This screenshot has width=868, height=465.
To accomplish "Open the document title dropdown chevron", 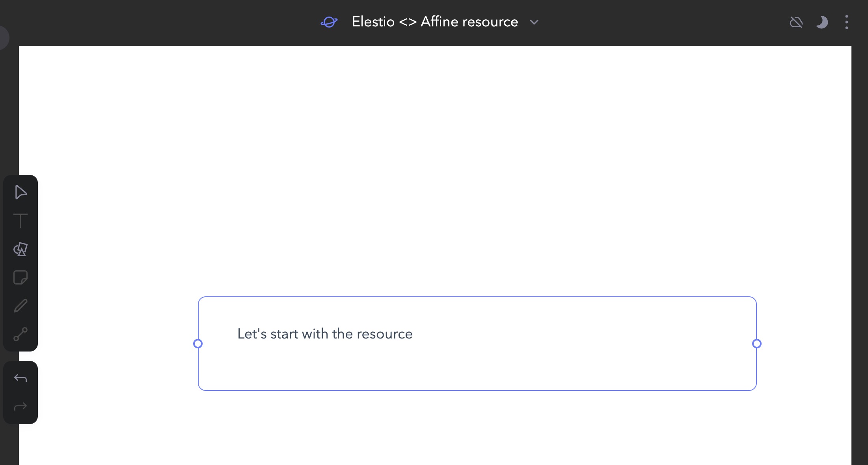I will (534, 22).
